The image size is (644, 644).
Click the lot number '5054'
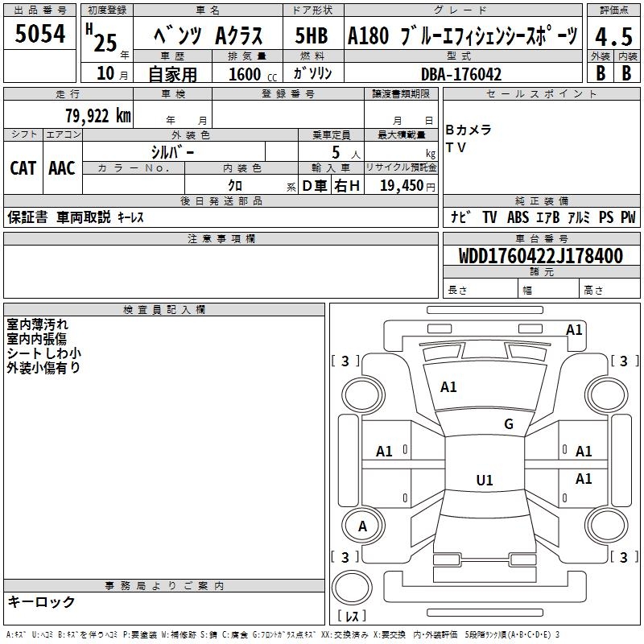click(39, 34)
